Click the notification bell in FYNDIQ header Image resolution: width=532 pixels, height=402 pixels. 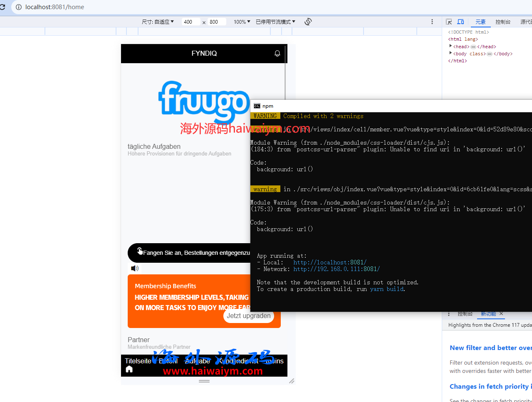[x=277, y=54]
